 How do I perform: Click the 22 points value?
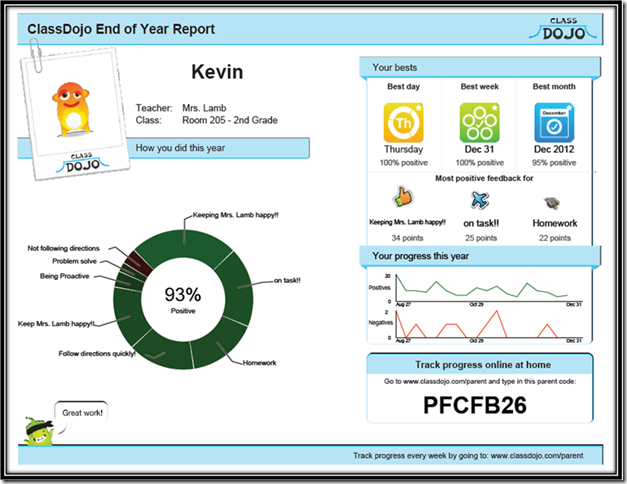pos(555,238)
